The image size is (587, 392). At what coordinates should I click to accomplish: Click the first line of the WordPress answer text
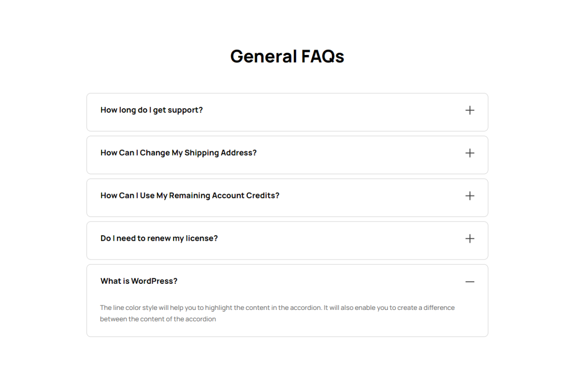click(x=277, y=308)
